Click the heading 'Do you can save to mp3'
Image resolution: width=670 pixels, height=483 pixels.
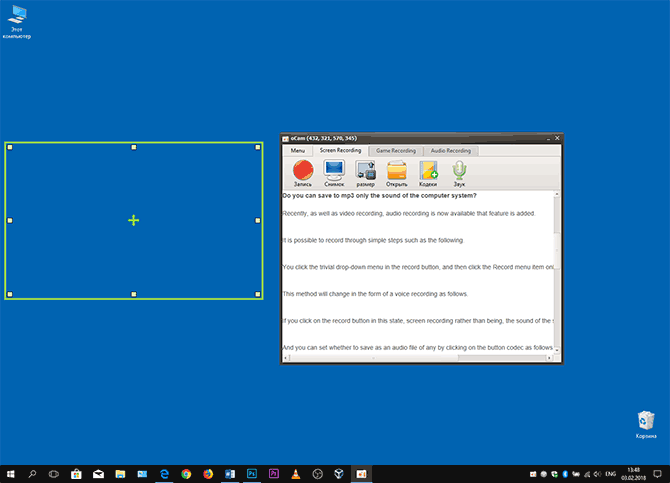point(379,195)
